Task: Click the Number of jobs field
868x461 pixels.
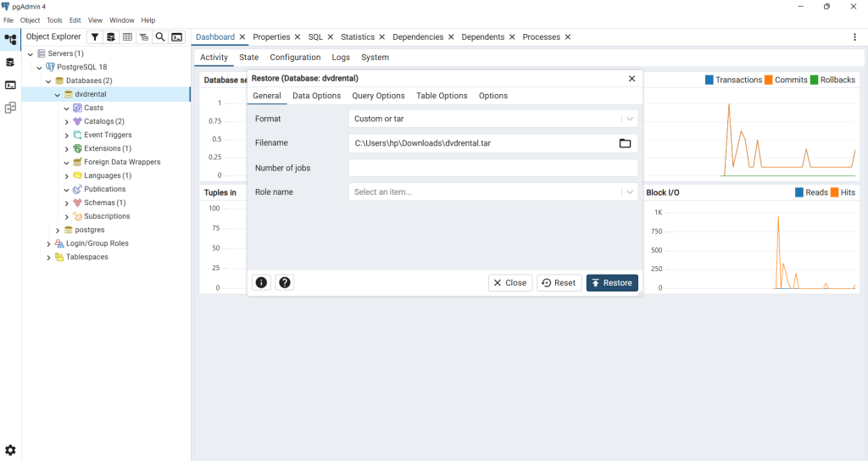Action: 493,169
